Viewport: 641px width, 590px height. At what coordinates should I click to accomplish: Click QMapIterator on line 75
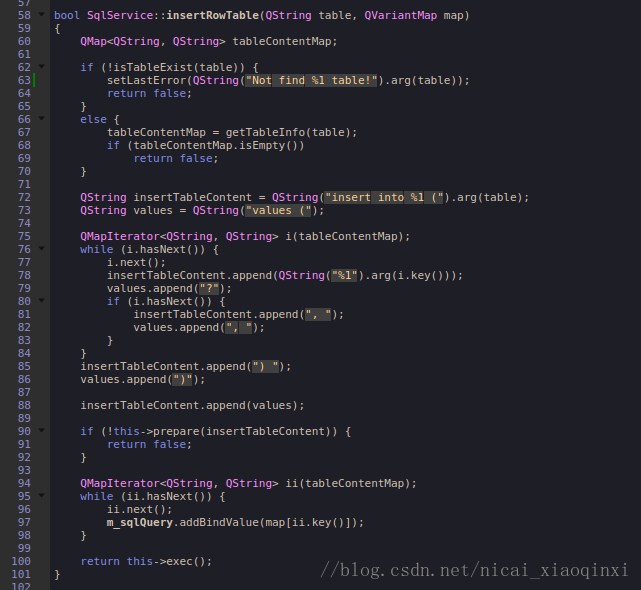(x=120, y=237)
